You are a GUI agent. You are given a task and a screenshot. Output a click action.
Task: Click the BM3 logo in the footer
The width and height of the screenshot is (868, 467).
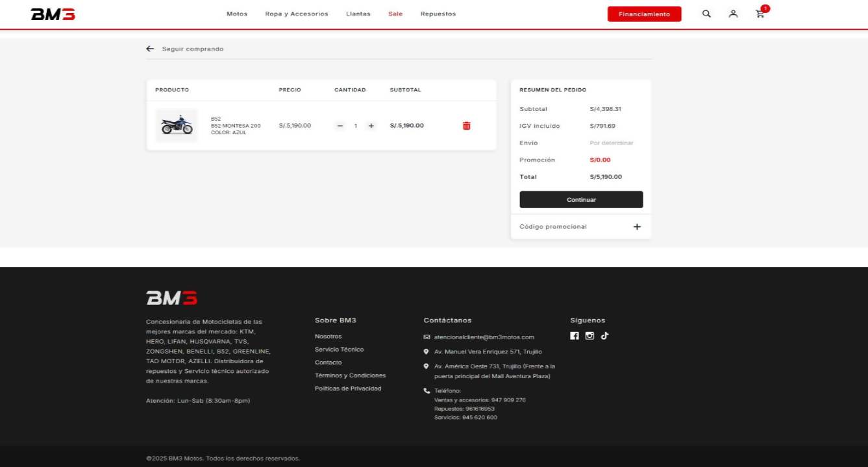pyautogui.click(x=171, y=298)
